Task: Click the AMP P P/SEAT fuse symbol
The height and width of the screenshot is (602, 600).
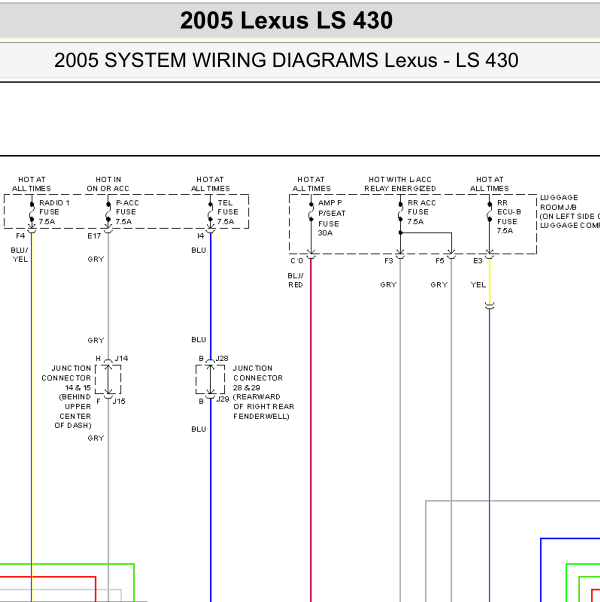Action: pos(311,212)
